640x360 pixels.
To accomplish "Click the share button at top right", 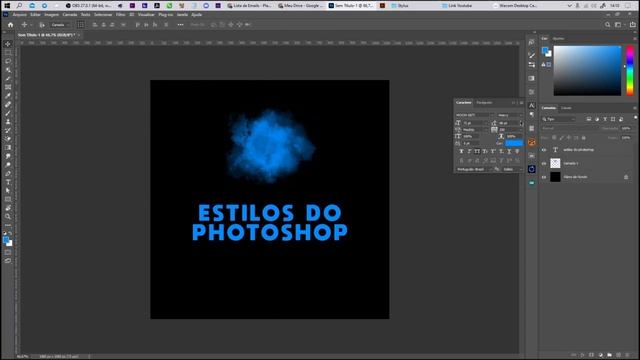I will click(633, 25).
